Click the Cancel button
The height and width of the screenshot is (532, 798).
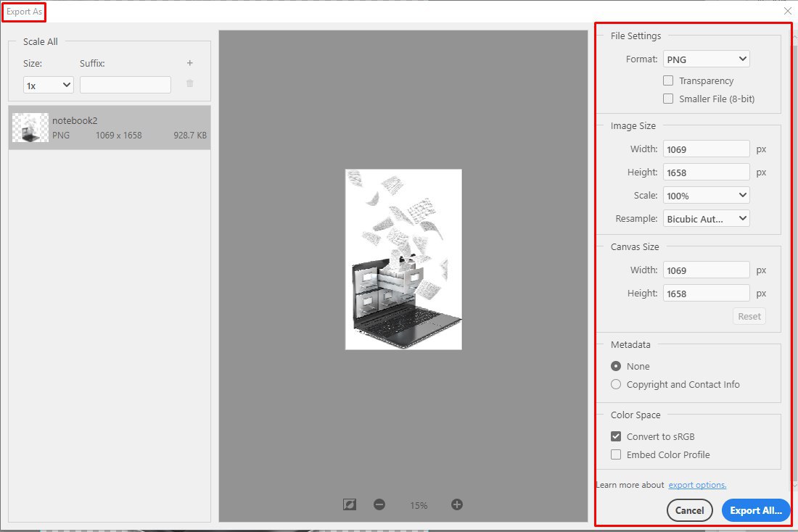[690, 510]
